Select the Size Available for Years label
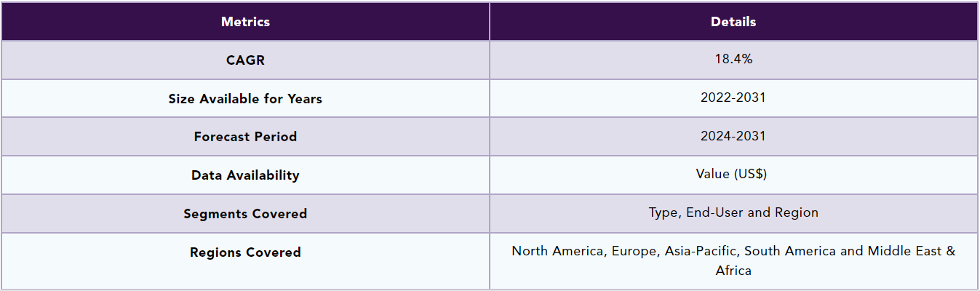The width and height of the screenshot is (980, 291). click(x=245, y=99)
